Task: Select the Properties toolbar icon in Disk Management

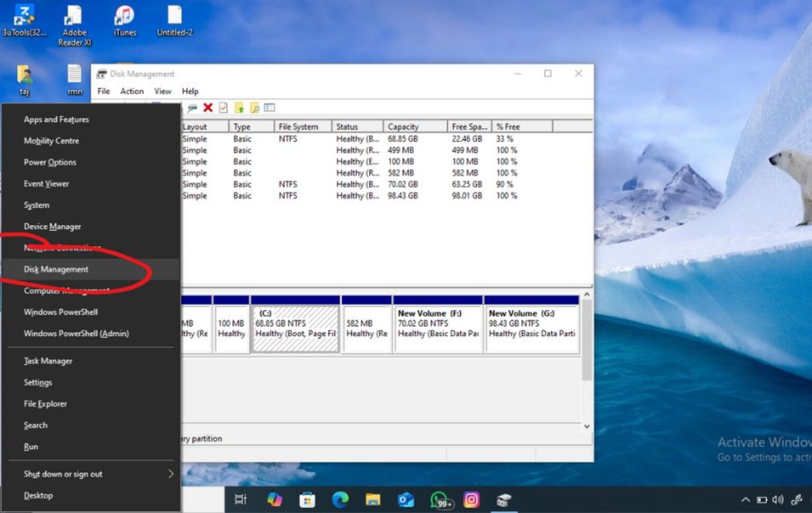Action: pos(223,107)
